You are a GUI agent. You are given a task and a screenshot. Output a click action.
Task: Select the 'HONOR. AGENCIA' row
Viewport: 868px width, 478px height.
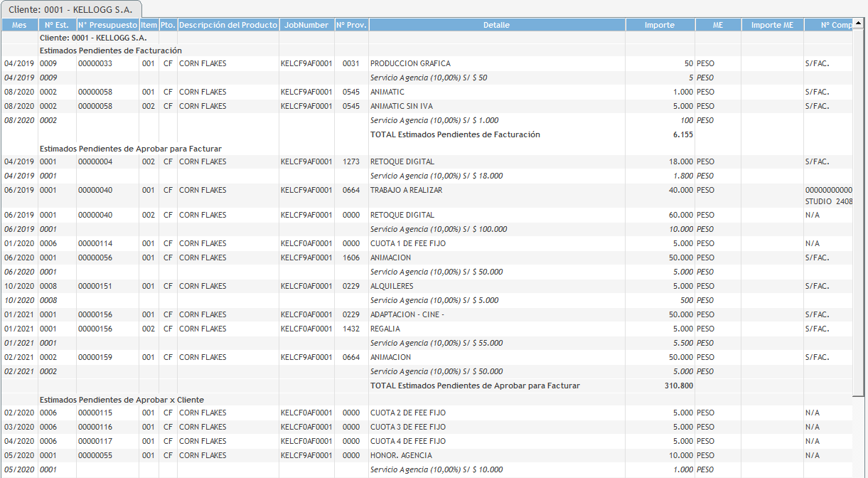(401, 455)
